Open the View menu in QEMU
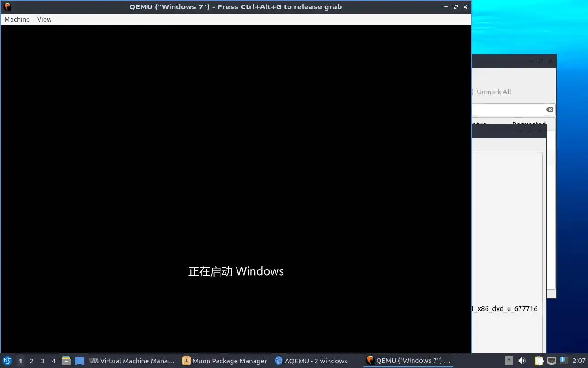588x368 pixels. click(x=44, y=19)
